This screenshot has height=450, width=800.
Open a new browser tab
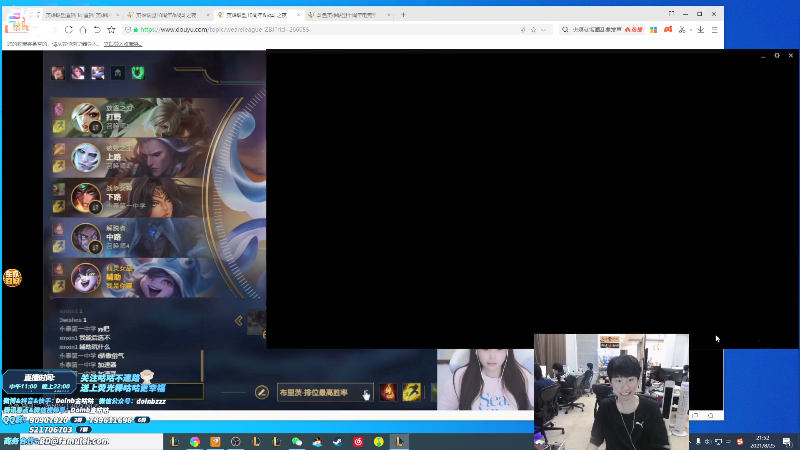403,15
